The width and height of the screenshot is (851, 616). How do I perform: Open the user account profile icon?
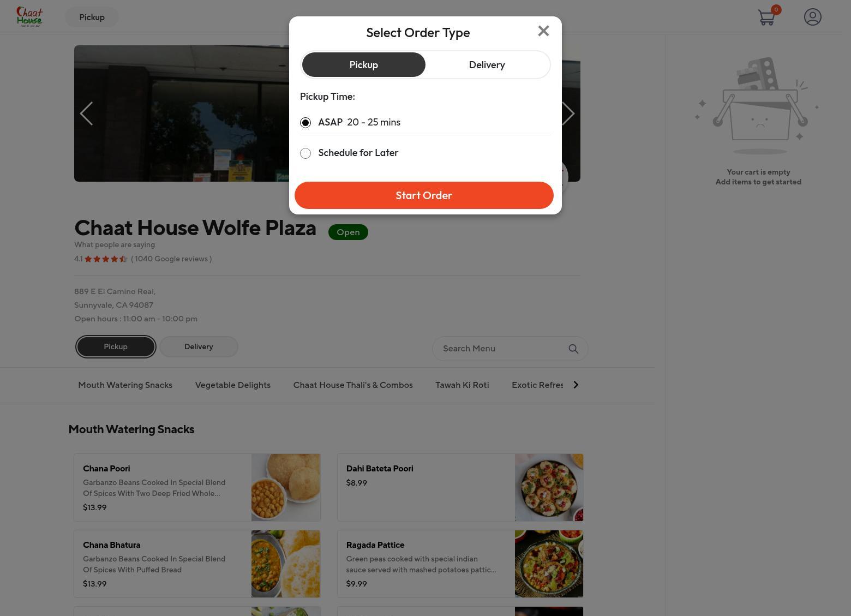(813, 17)
